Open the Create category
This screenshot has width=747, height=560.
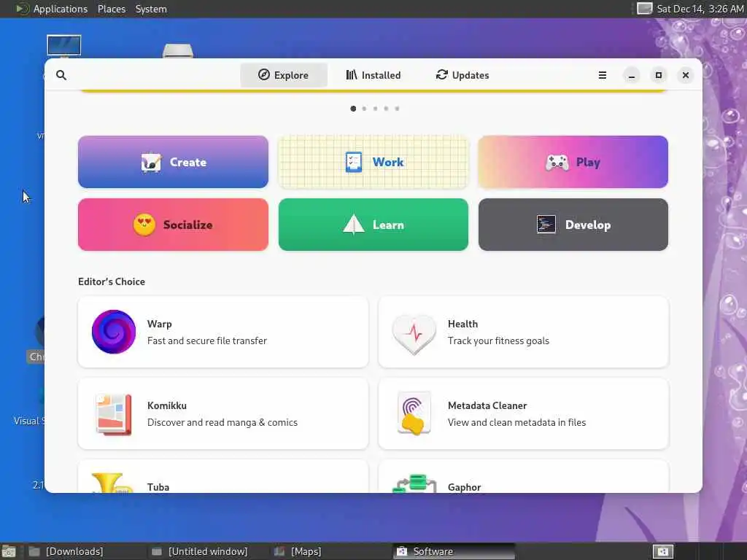[173, 162]
